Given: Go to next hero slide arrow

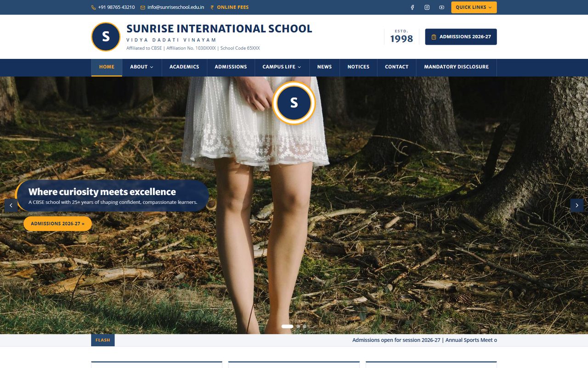Looking at the screenshot, I should (577, 205).
